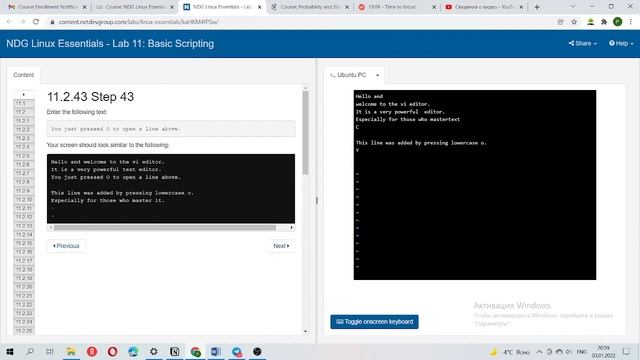Viewport: 640px width, 360px height.
Task: Collapse the section list arrow above 11.1
Action: click(x=24, y=94)
